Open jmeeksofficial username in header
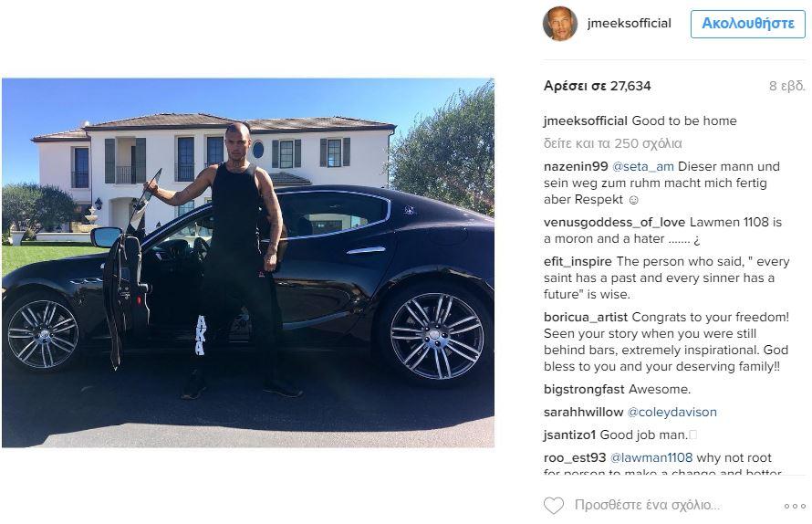 coord(629,24)
